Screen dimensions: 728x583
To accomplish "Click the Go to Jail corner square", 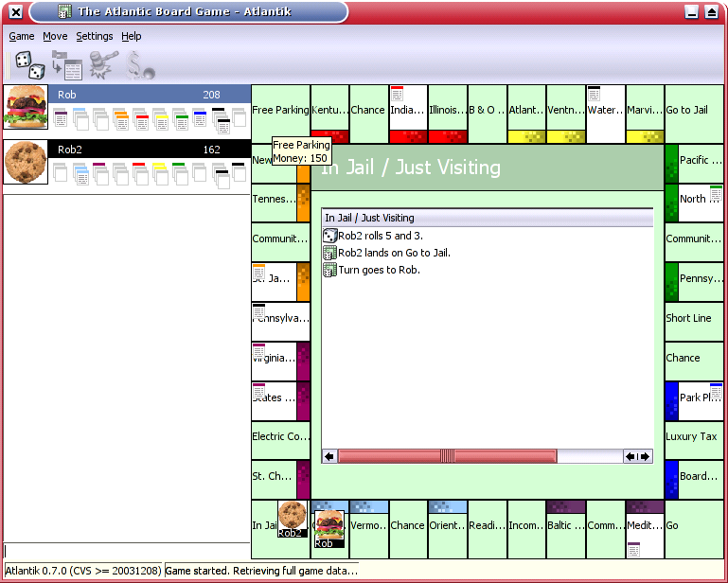I will coord(694,114).
